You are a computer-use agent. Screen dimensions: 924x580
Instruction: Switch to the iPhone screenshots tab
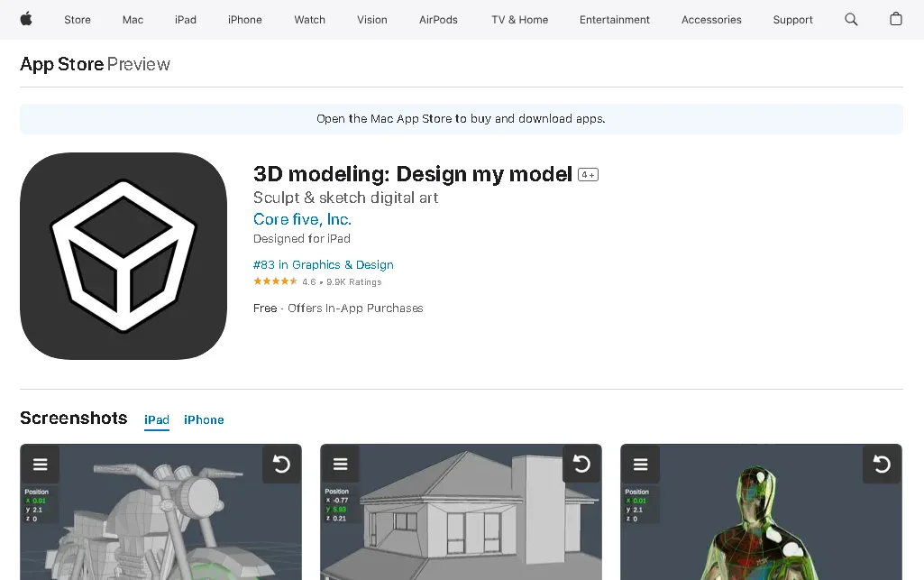point(204,419)
